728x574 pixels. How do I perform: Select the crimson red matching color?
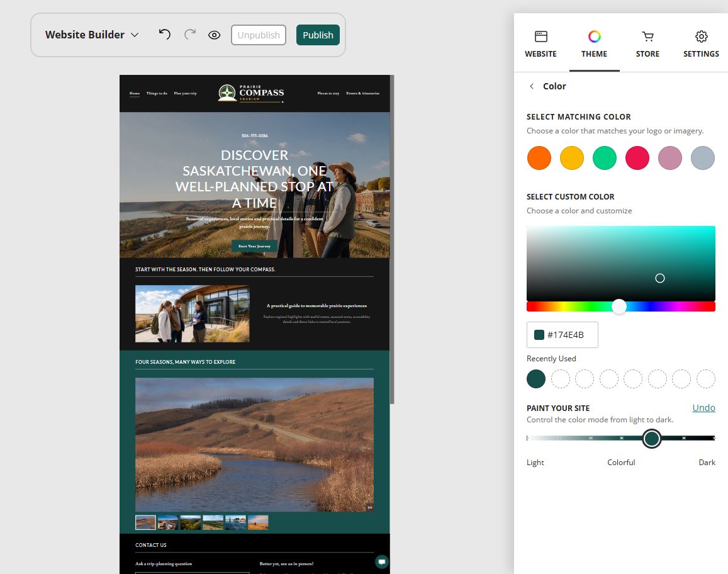[x=637, y=158]
